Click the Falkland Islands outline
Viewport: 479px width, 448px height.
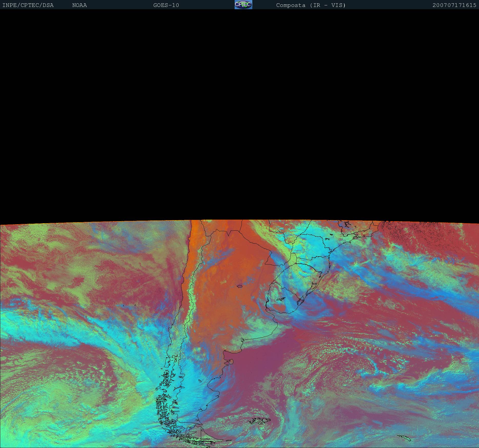pos(260,420)
